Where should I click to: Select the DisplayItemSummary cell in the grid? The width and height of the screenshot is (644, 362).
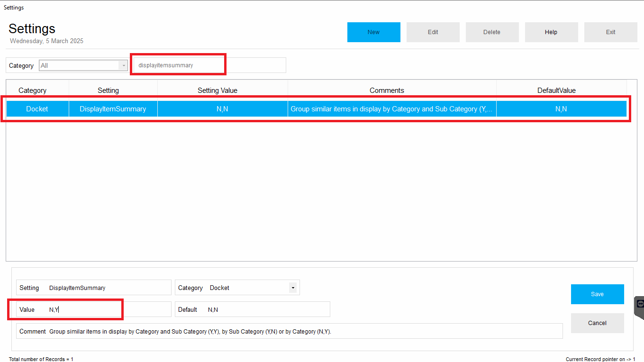point(113,109)
